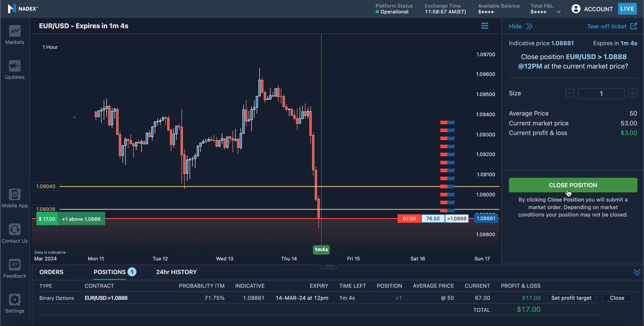The image size is (644, 326).
Task: Open Contact Us headset icon
Action: pos(15,229)
